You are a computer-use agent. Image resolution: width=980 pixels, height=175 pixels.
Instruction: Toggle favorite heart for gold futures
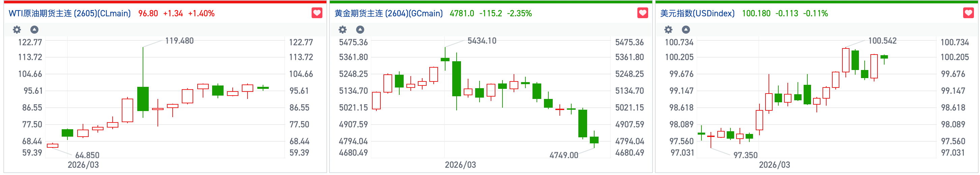(x=642, y=13)
